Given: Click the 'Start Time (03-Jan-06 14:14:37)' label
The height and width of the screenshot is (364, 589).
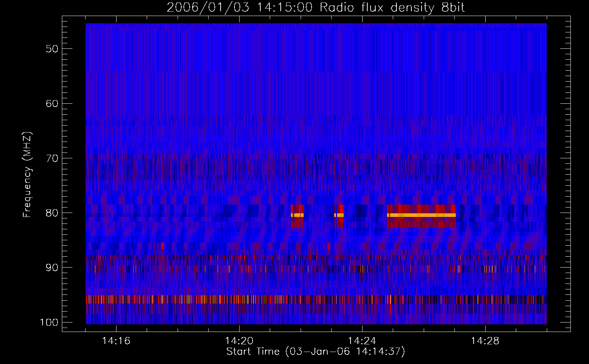Looking at the screenshot, I should [316, 352].
